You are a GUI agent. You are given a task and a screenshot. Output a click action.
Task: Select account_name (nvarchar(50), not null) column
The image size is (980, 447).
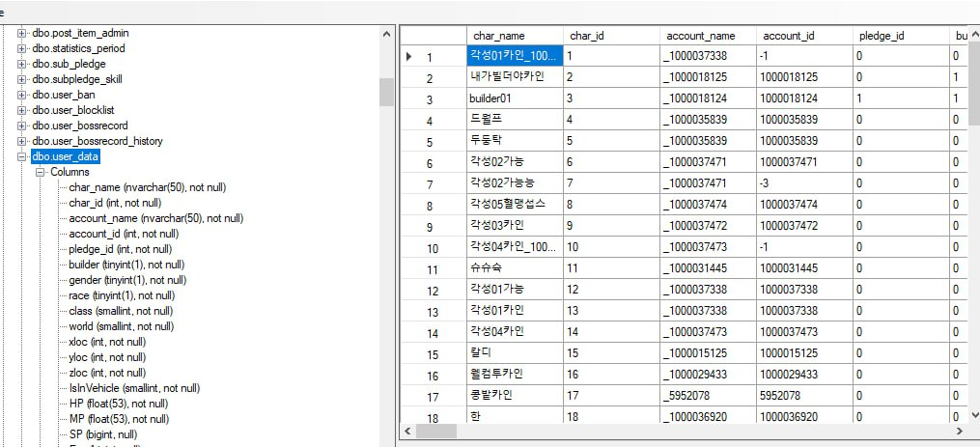coord(156,218)
